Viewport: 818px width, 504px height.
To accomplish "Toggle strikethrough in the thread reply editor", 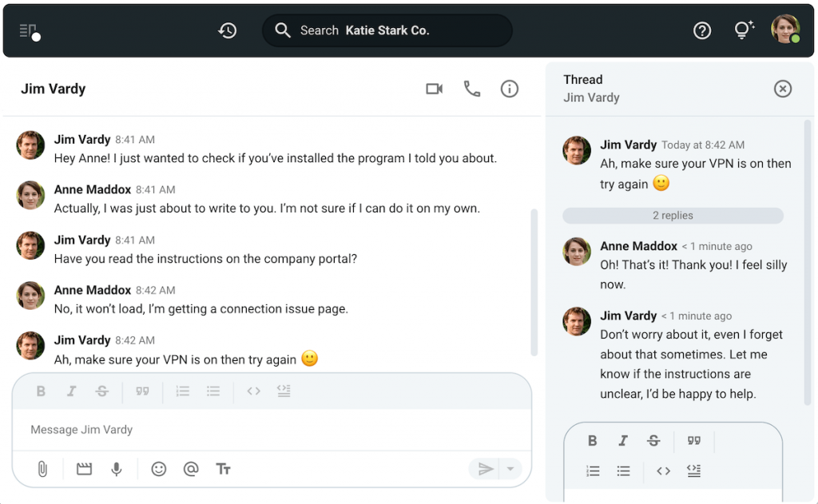I will (653, 441).
